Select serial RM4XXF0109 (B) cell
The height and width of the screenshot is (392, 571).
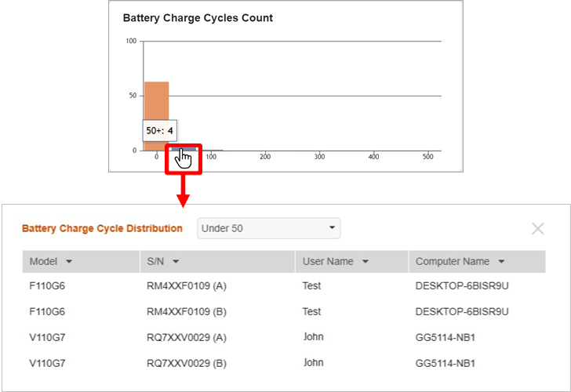click(x=186, y=311)
